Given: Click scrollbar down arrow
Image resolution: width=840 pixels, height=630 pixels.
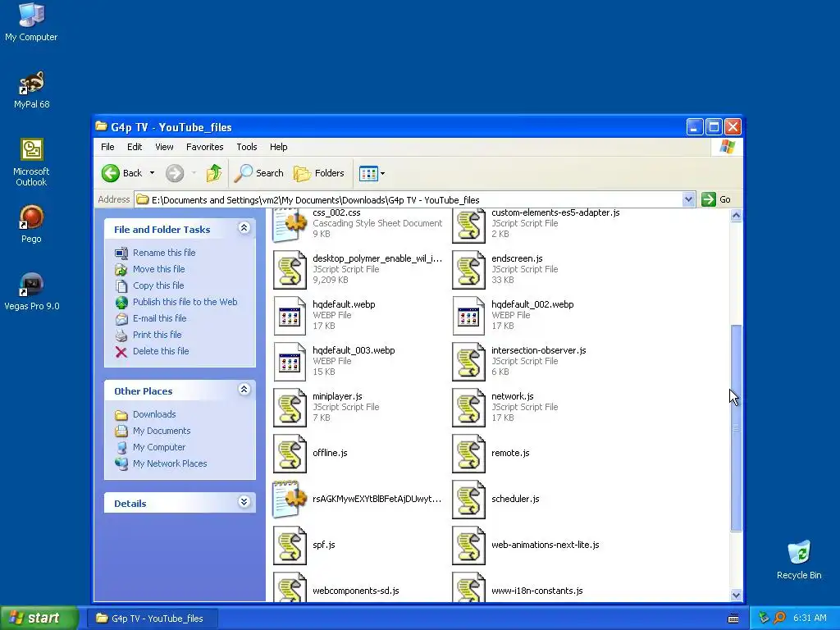Looking at the screenshot, I should coord(736,596).
